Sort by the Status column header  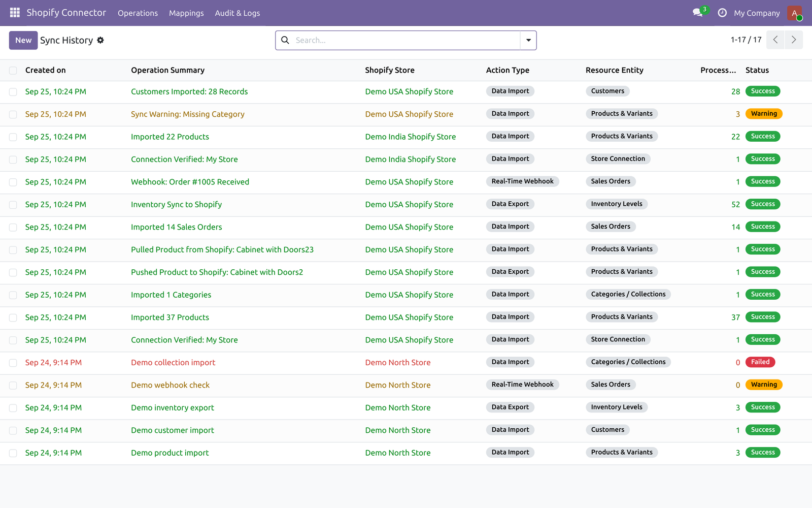(757, 70)
